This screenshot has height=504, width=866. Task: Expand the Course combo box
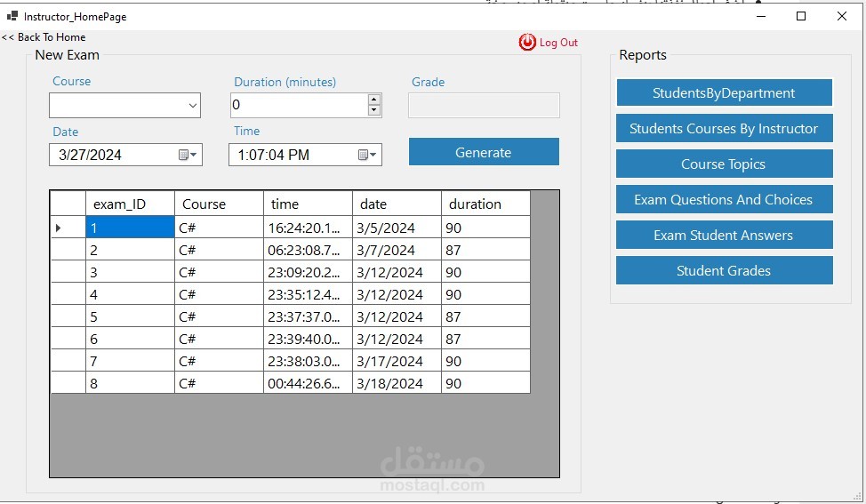192,106
